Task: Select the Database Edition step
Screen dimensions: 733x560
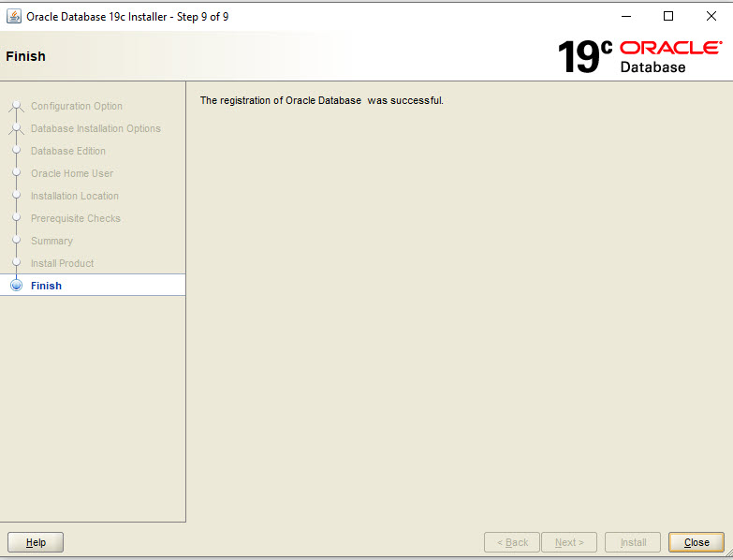Action: click(x=68, y=151)
